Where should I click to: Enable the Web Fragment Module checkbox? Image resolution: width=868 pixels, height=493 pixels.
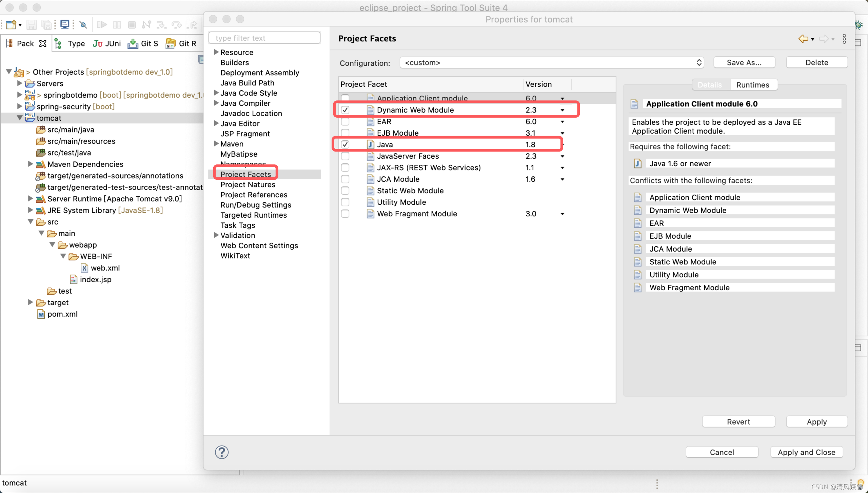(x=345, y=213)
